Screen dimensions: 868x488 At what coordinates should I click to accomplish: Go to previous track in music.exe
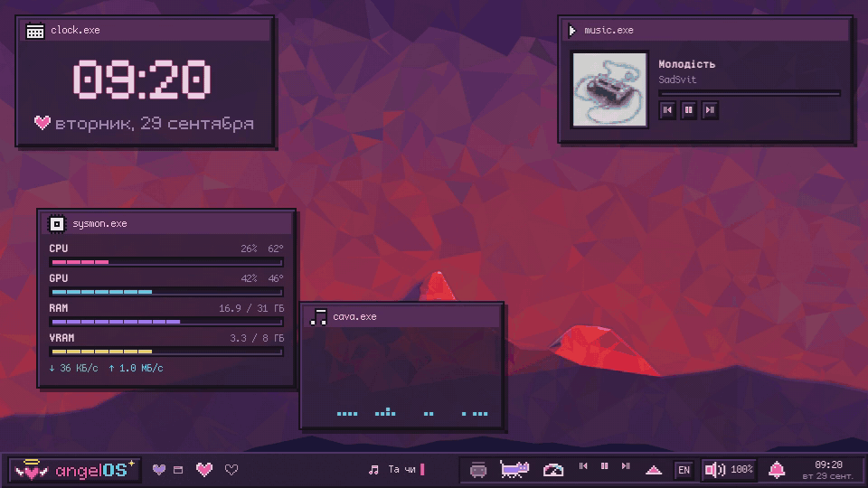[x=667, y=110]
